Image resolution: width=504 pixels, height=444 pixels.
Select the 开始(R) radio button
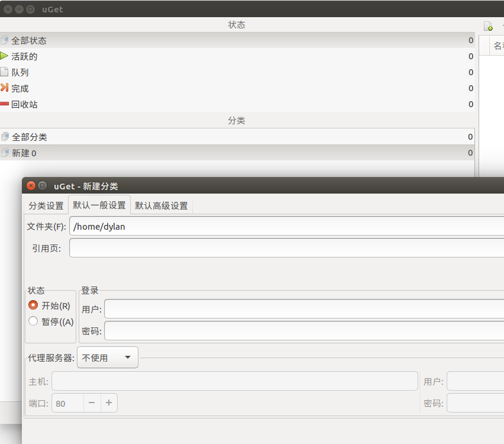(33, 305)
